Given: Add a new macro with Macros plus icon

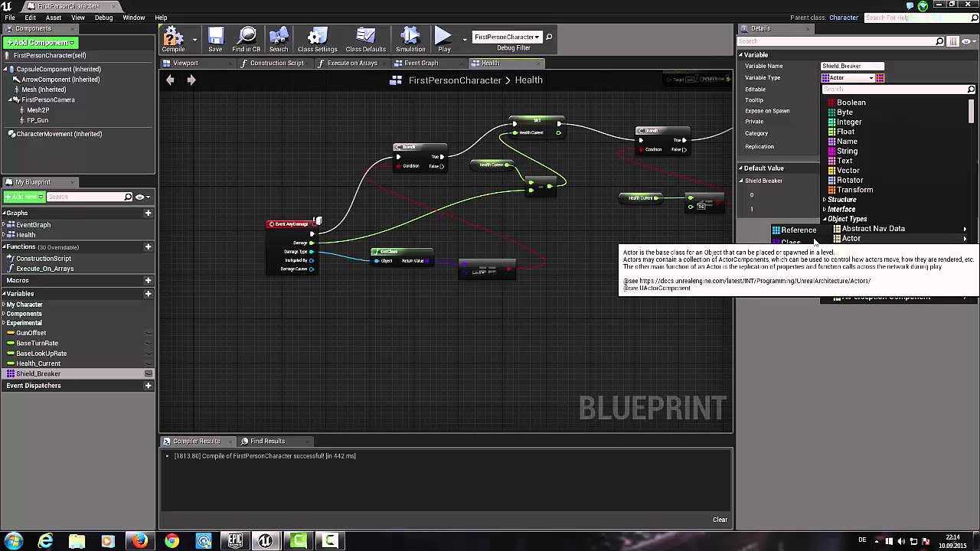Looking at the screenshot, I should (148, 281).
